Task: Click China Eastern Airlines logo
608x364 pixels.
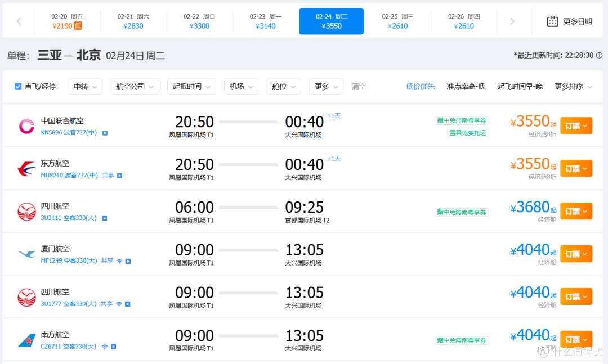Action: (26, 169)
